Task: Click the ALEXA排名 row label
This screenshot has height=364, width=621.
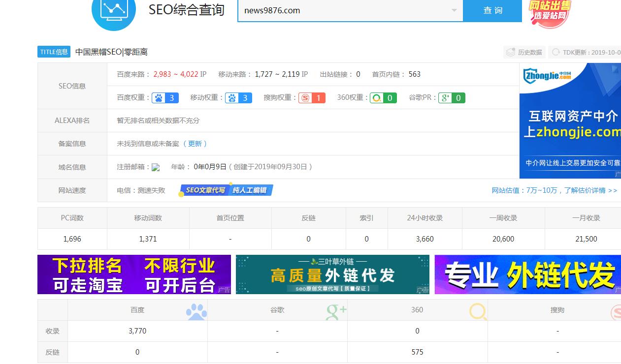Action: (x=72, y=121)
